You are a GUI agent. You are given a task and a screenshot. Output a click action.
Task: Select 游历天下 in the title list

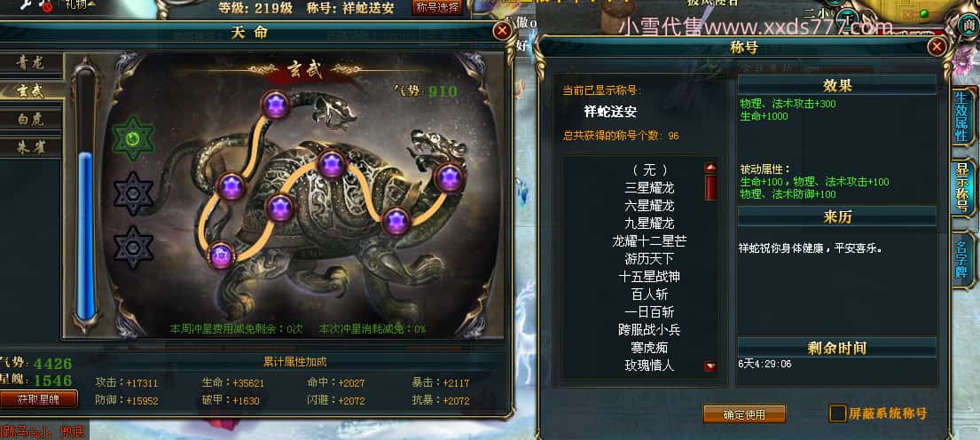tap(649, 258)
